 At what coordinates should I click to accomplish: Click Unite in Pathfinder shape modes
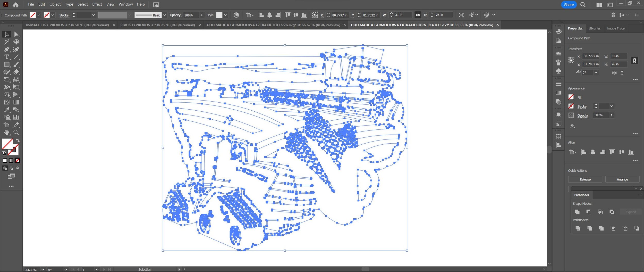point(577,212)
